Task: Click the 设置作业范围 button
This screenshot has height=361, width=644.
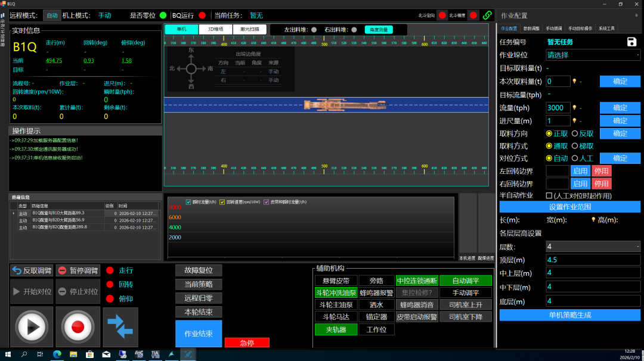Action: click(x=569, y=207)
